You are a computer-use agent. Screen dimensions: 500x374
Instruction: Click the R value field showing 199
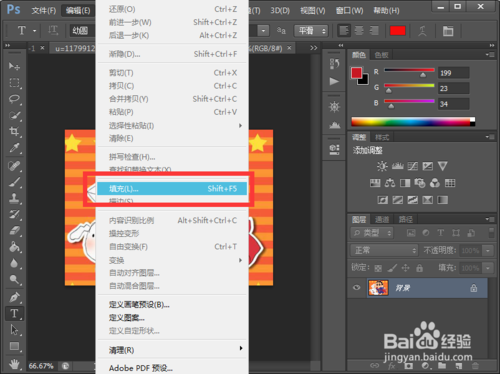(x=454, y=73)
